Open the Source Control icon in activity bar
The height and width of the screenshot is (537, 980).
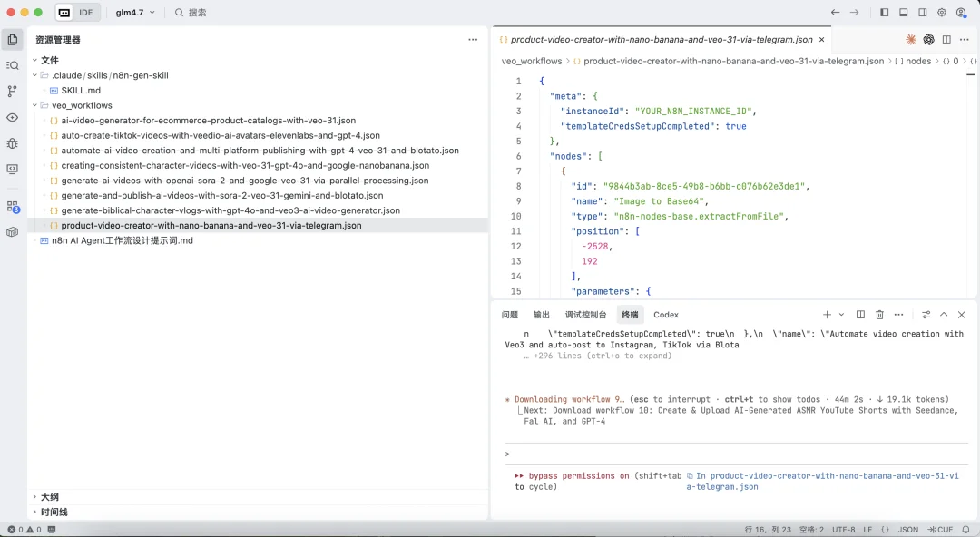pos(13,92)
